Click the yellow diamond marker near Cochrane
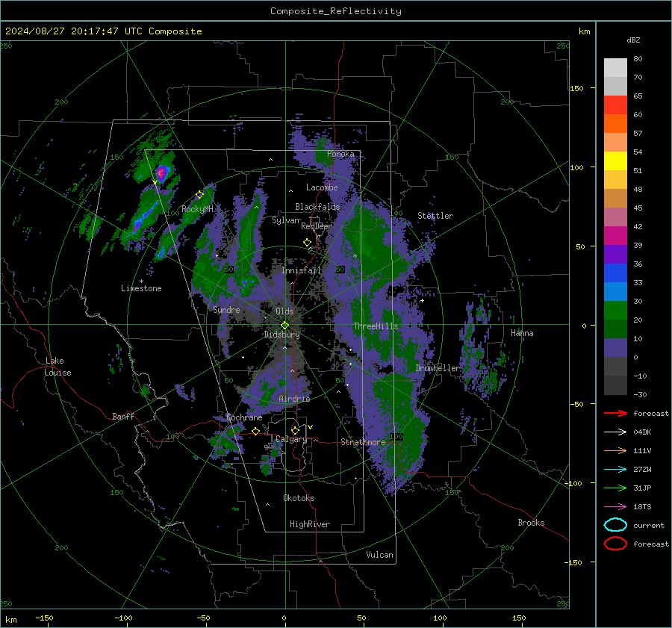The width and height of the screenshot is (672, 628). (x=255, y=432)
